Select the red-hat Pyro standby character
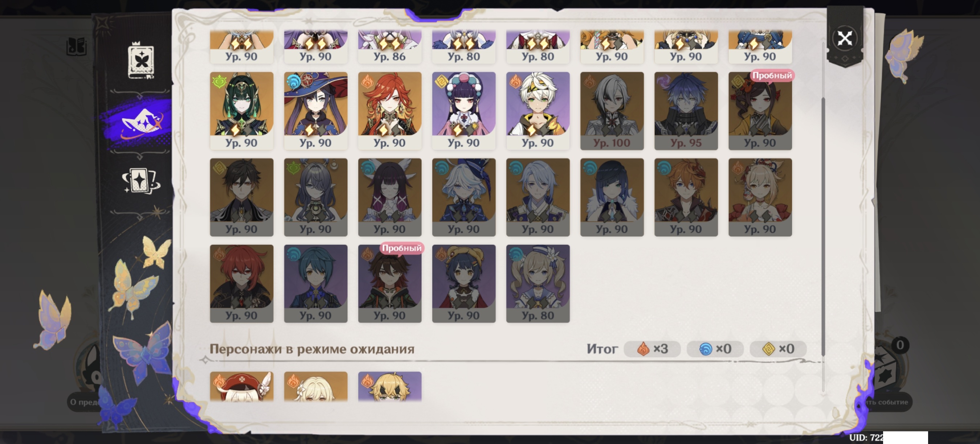The height and width of the screenshot is (444, 980). coord(242,386)
